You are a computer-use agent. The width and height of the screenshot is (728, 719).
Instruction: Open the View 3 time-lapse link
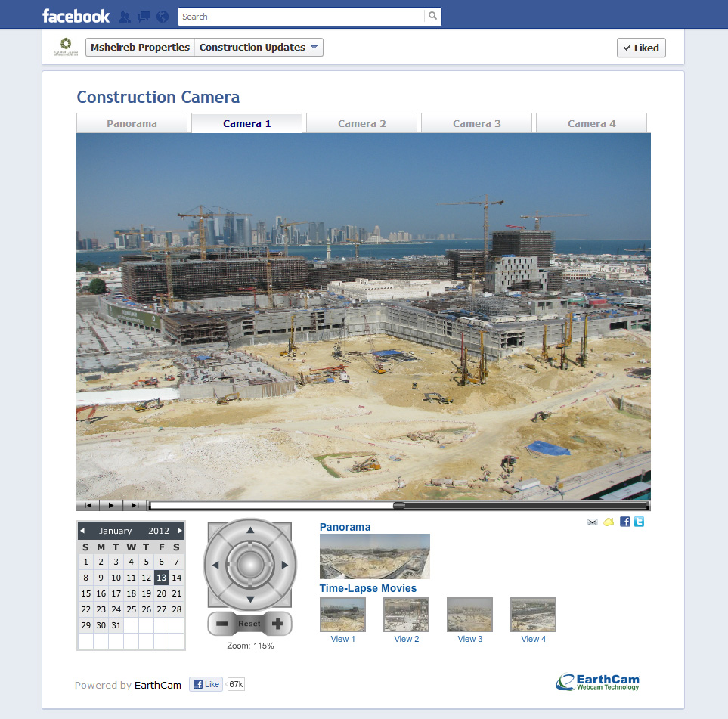470,639
